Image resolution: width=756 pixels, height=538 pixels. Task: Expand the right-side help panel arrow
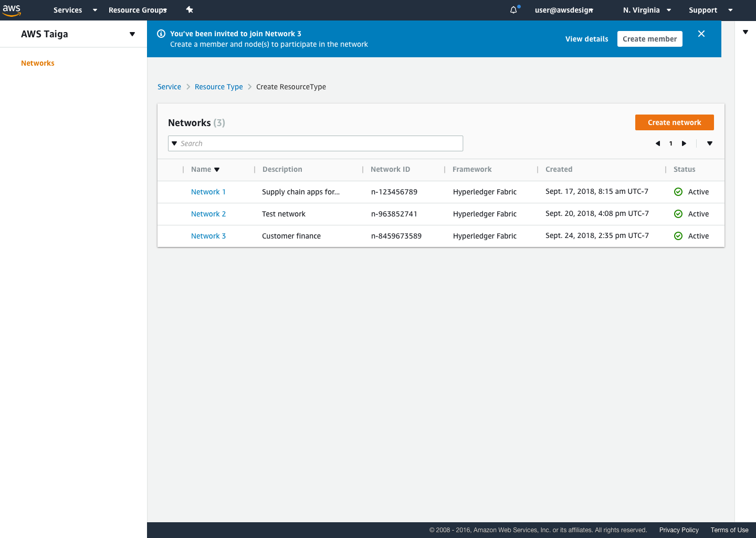coord(745,32)
